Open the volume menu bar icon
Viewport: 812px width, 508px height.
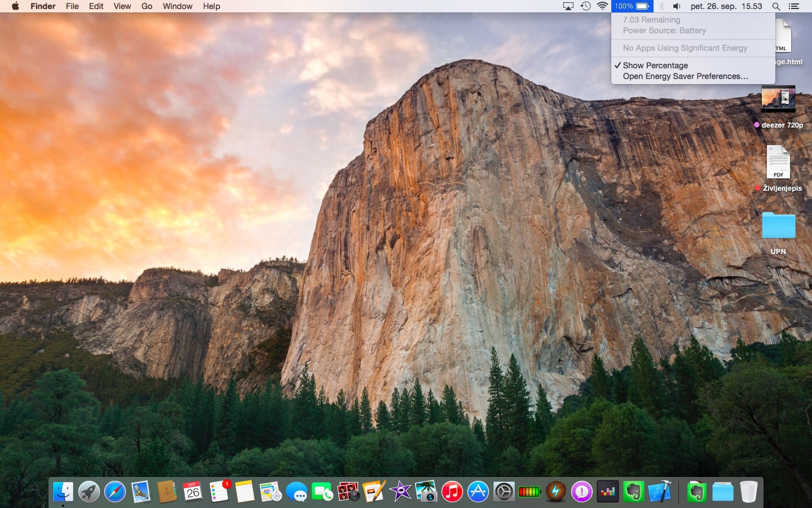click(677, 6)
